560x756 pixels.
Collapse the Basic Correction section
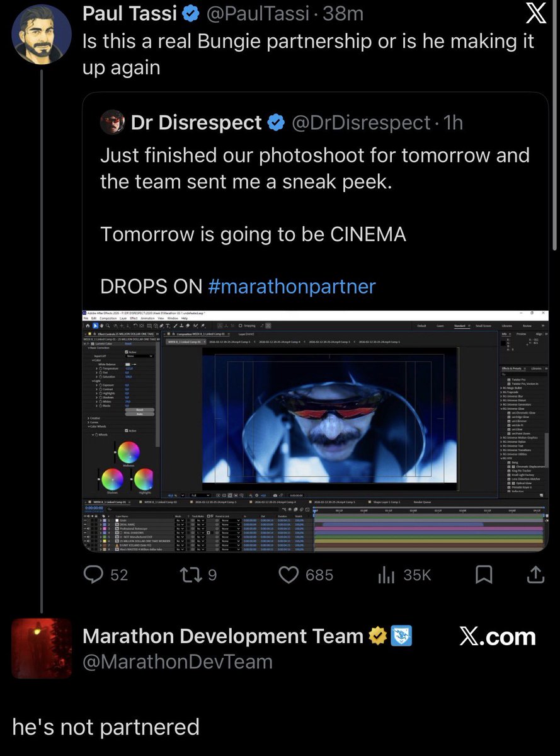pyautogui.click(x=89, y=348)
